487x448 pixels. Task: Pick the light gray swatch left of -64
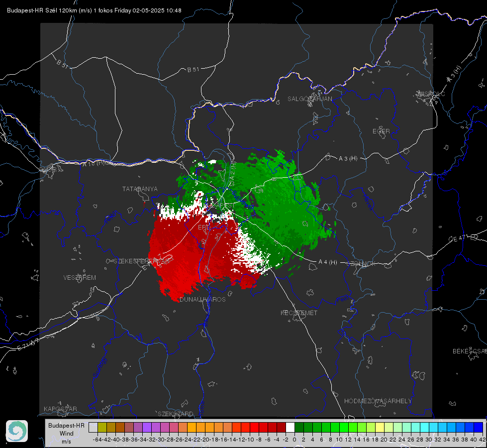(x=93, y=427)
